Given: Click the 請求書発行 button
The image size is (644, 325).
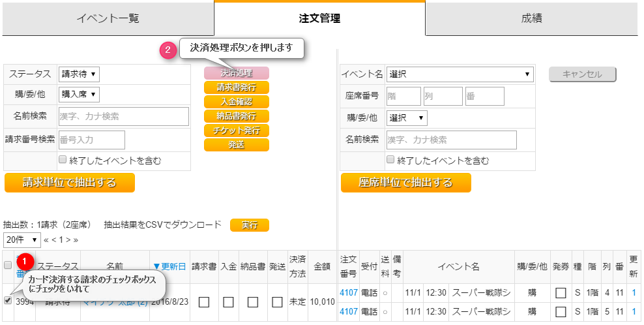Looking at the screenshot, I should (x=236, y=87).
